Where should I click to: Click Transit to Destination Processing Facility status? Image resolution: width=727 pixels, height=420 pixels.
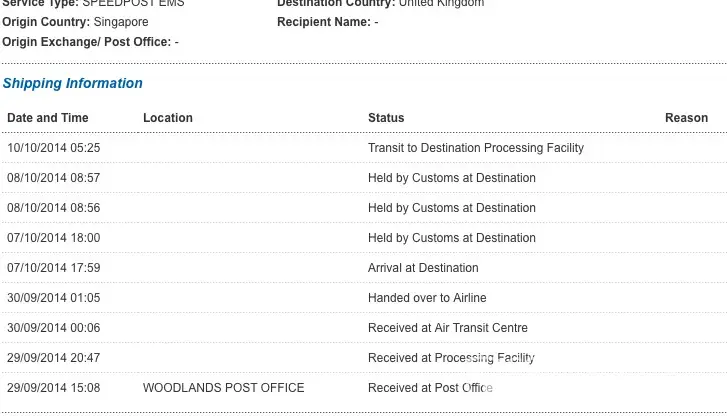pyautogui.click(x=476, y=148)
